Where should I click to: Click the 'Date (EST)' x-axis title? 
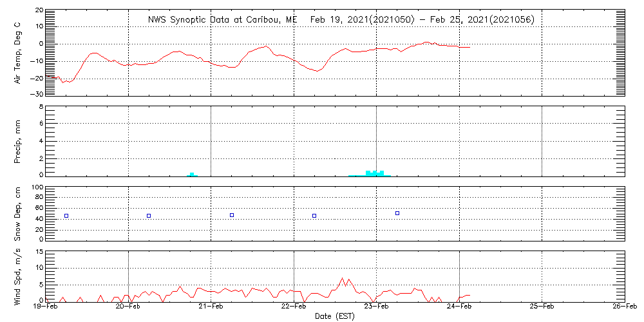[x=335, y=316]
